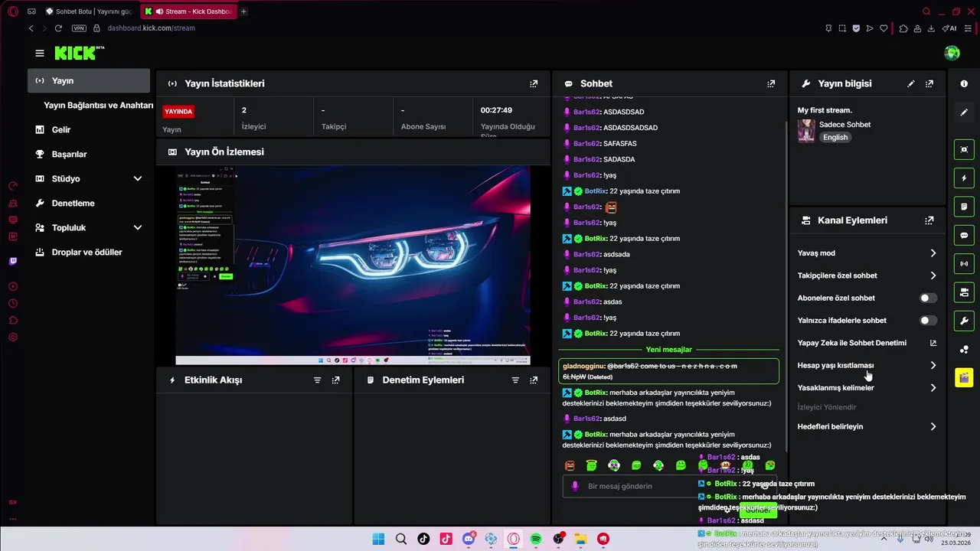Click the stream preview video thumbnail
The height and width of the screenshot is (551, 980).
tap(353, 265)
